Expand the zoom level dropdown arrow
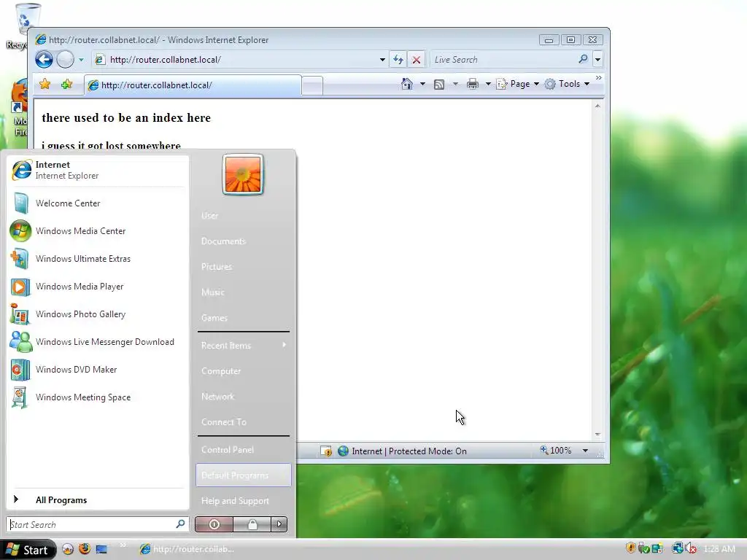 click(585, 451)
